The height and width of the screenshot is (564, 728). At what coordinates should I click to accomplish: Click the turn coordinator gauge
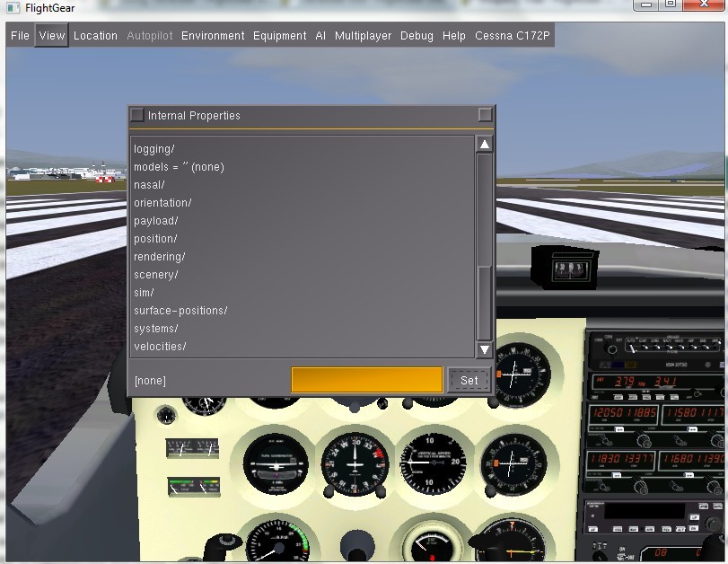(x=276, y=463)
